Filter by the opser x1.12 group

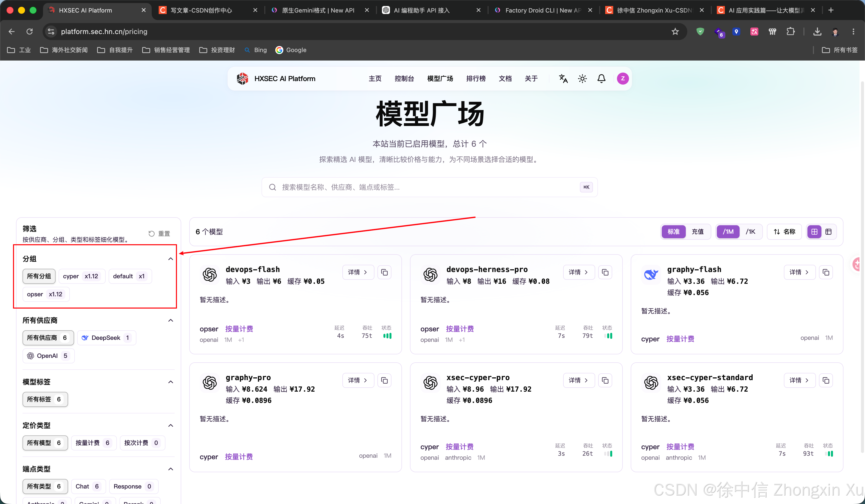pos(46,294)
